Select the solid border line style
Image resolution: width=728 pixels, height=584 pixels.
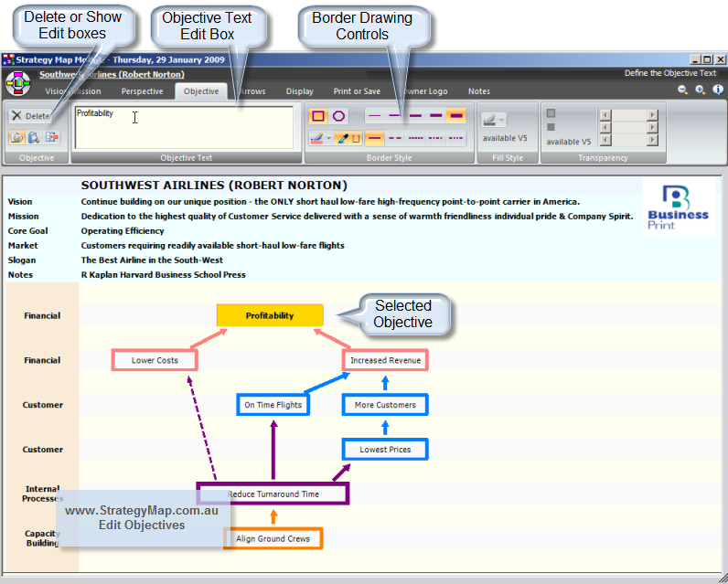click(375, 138)
